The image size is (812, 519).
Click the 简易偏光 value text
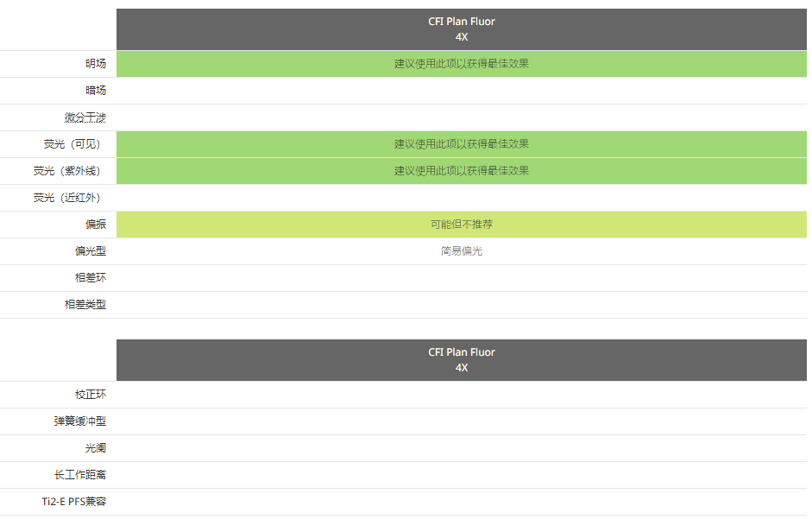click(x=462, y=251)
